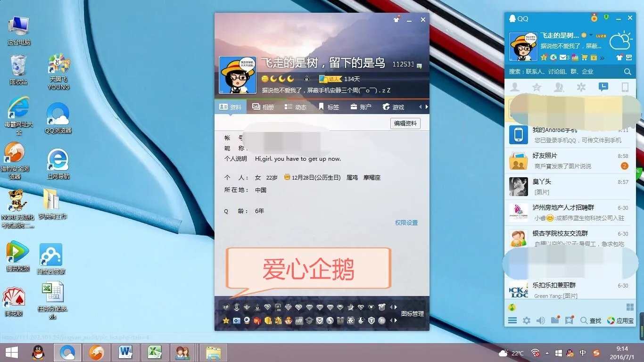
Task: Switch to the 相册 tab
Action: click(263, 107)
